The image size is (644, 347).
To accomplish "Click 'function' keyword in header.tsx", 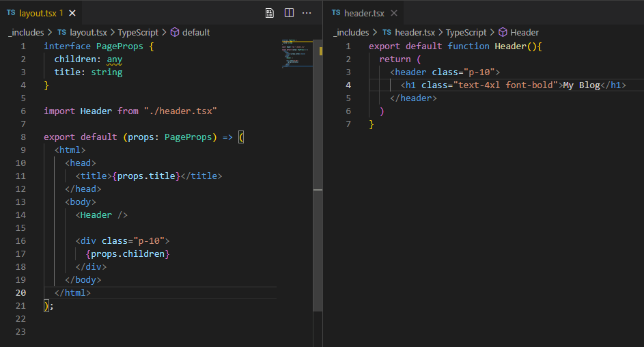I will [x=468, y=46].
